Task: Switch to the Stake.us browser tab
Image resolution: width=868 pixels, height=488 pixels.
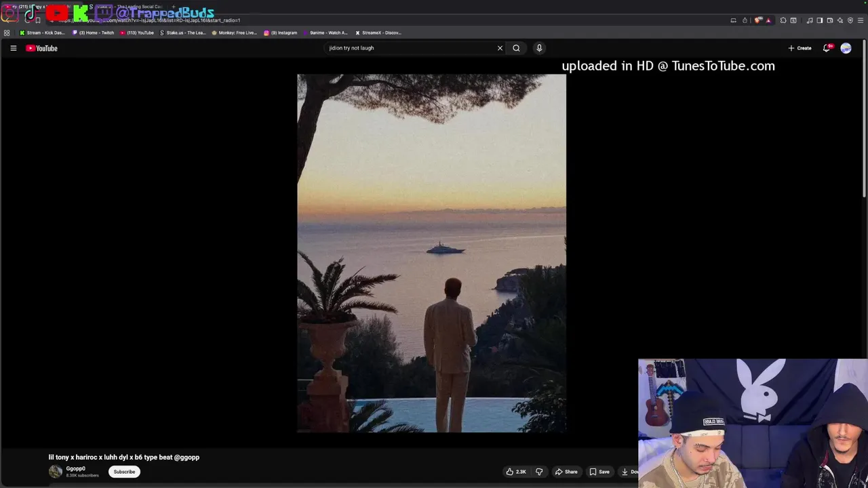Action: pyautogui.click(x=129, y=7)
